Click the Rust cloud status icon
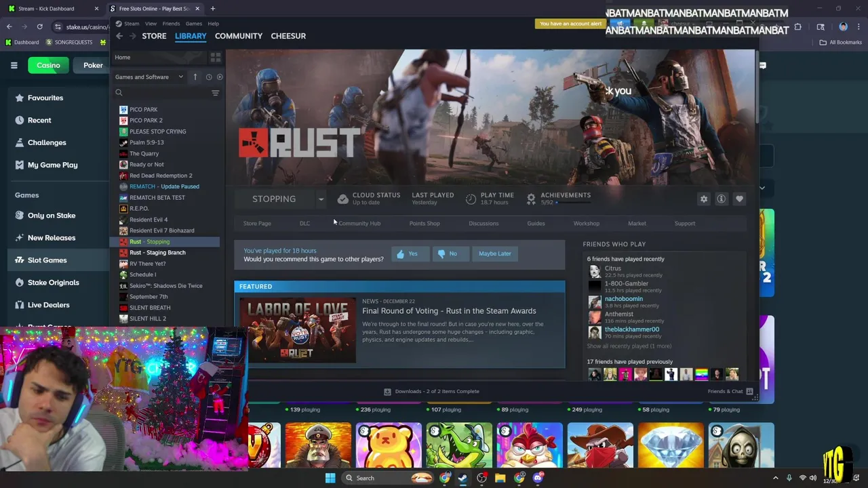The image size is (868, 488). [x=343, y=199]
